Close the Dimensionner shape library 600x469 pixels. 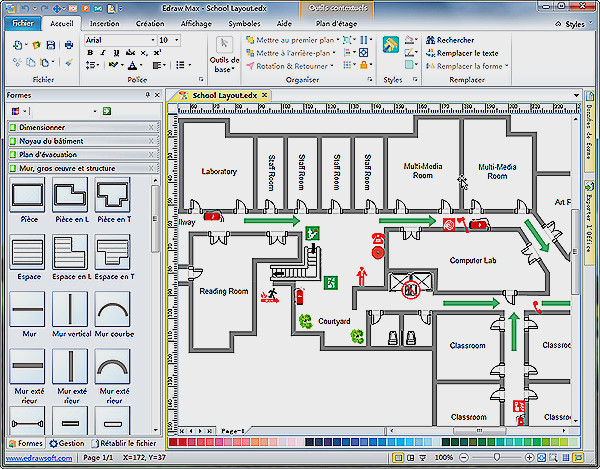[151, 127]
